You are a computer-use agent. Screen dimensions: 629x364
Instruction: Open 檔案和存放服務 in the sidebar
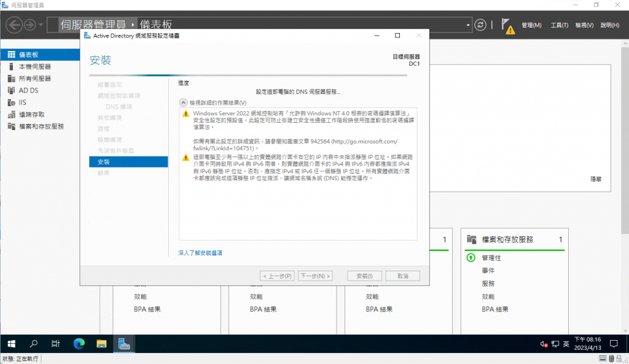(40, 126)
